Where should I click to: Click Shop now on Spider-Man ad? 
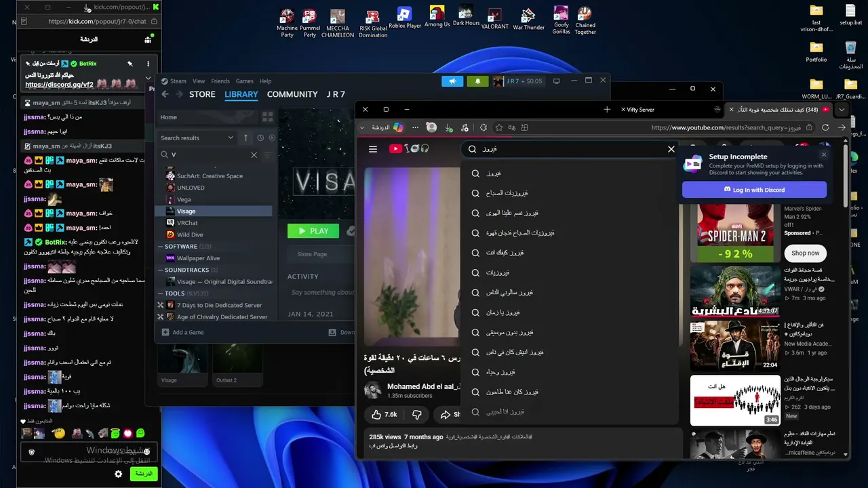click(805, 253)
